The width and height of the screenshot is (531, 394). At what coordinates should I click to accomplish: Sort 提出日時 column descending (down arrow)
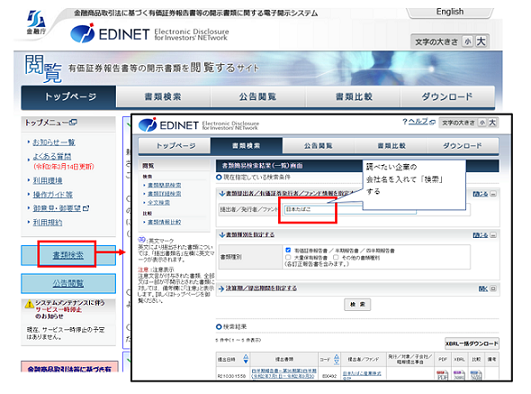(x=246, y=362)
